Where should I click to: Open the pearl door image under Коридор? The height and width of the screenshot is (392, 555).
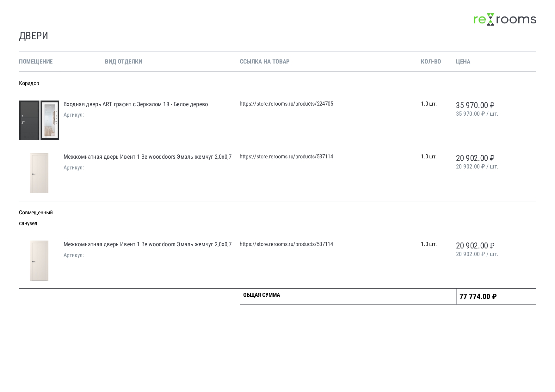point(39,173)
